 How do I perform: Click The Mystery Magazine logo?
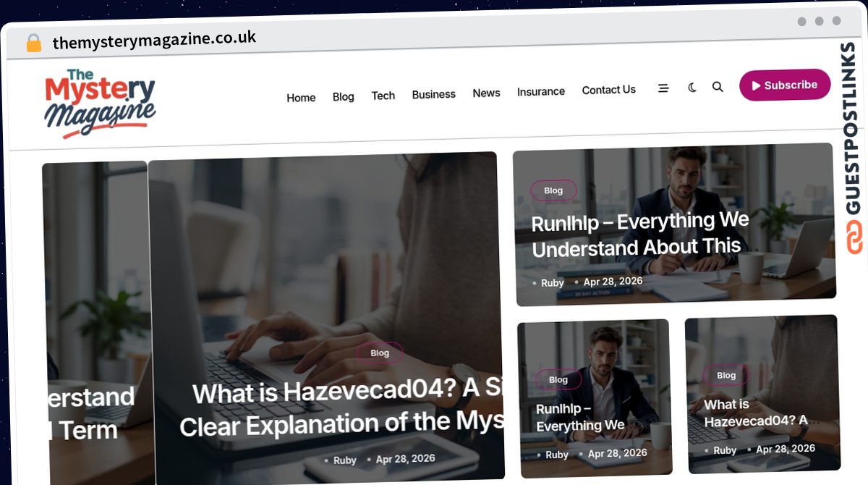coord(100,104)
